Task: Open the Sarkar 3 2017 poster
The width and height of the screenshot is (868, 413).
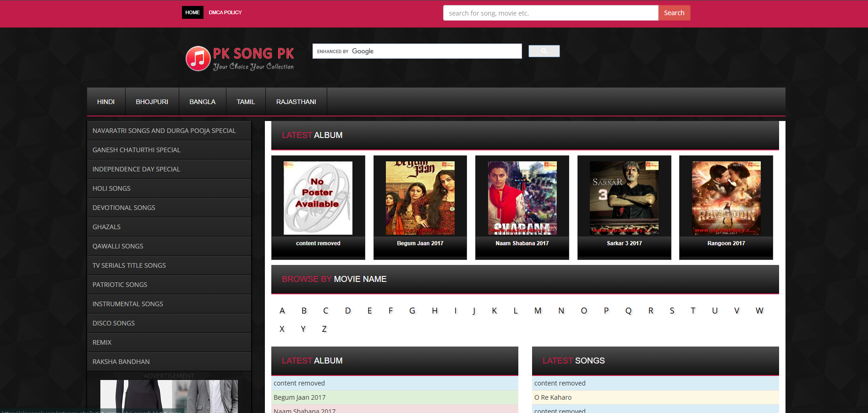Action: click(x=624, y=198)
